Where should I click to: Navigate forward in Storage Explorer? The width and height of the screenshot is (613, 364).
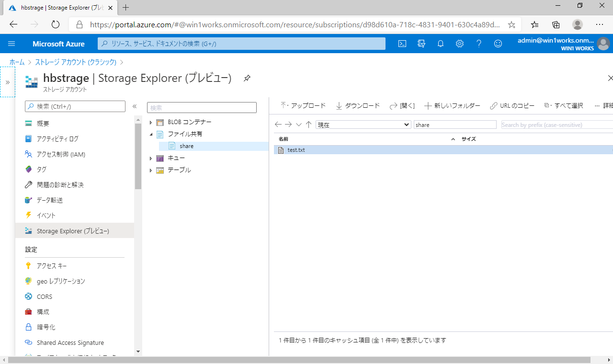pos(288,125)
